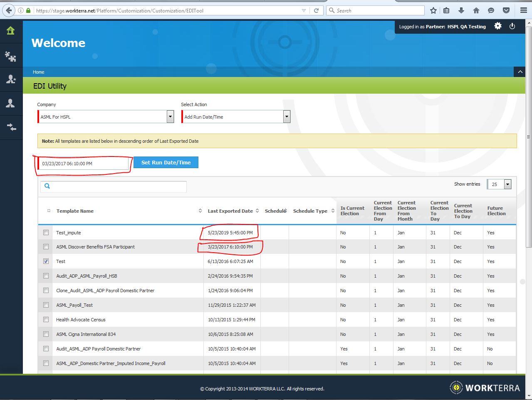This screenshot has height=400, width=532.
Task: Sort by Template Name column header
Action: 75,211
